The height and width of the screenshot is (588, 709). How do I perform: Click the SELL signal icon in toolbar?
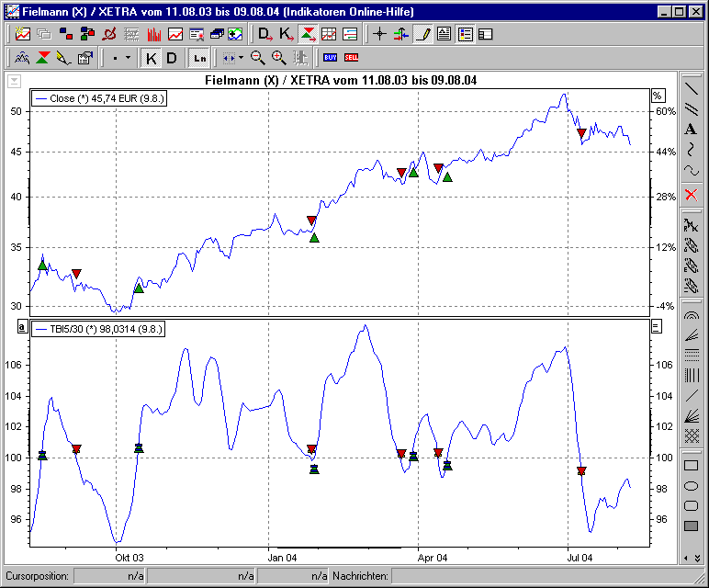[351, 58]
